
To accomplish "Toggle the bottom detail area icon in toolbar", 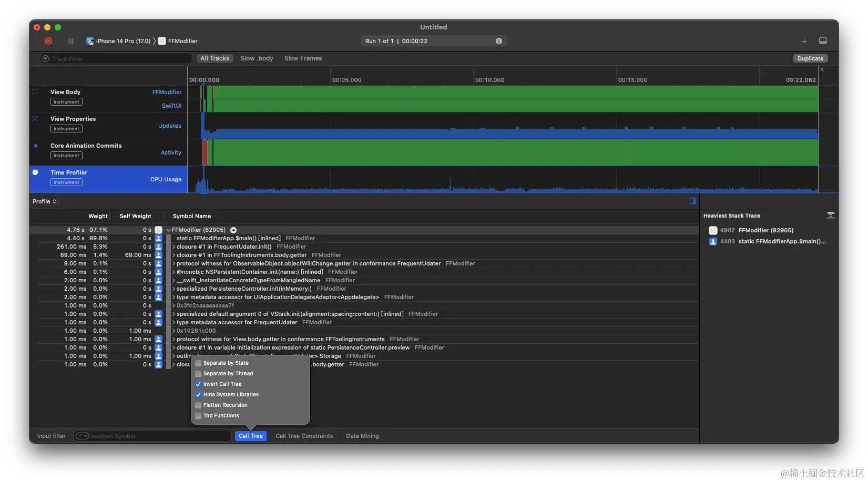I will click(823, 41).
